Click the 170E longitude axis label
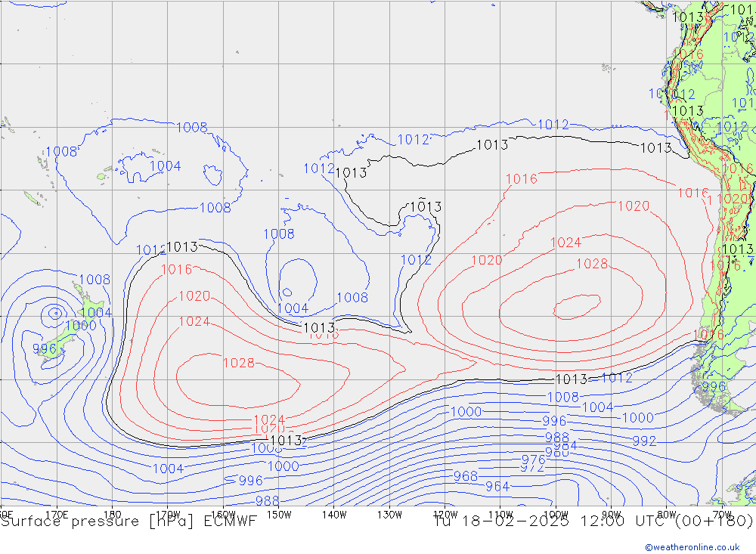Viewport: 756px width, 554px height. (57, 514)
